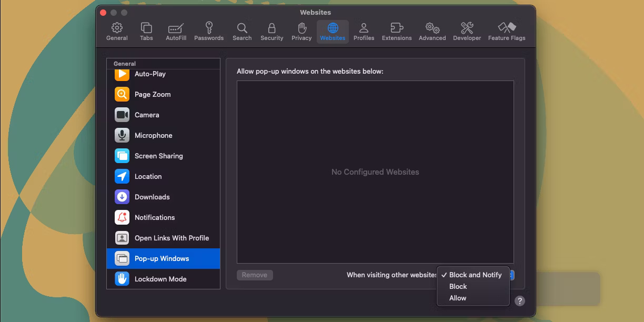Open the Screen Sharing settings
The height and width of the screenshot is (322, 644).
coord(159,156)
